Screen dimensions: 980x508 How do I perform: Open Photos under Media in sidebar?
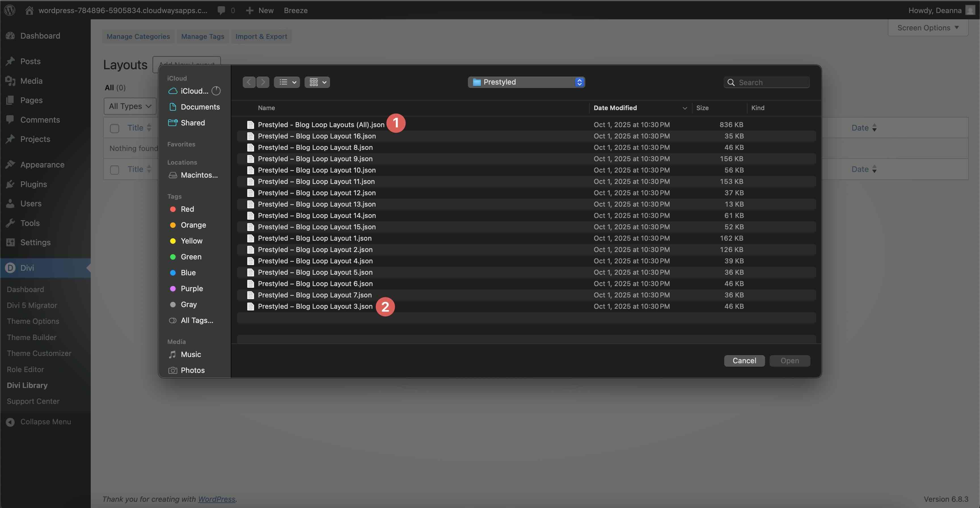193,370
